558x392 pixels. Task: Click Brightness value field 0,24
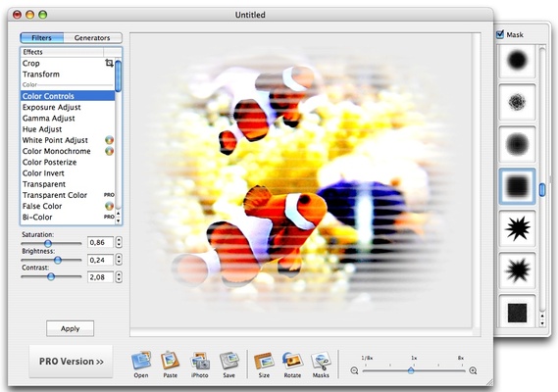(x=100, y=260)
